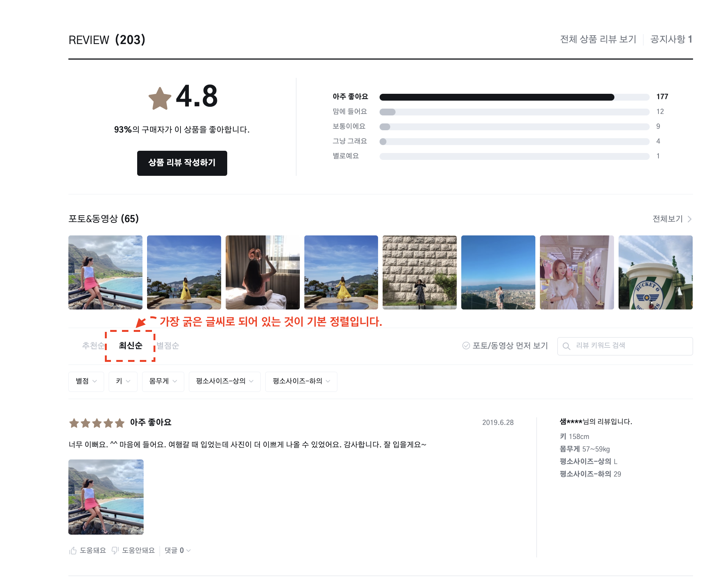
Task: Click the 키 158cm reviewer detail
Action: click(574, 437)
